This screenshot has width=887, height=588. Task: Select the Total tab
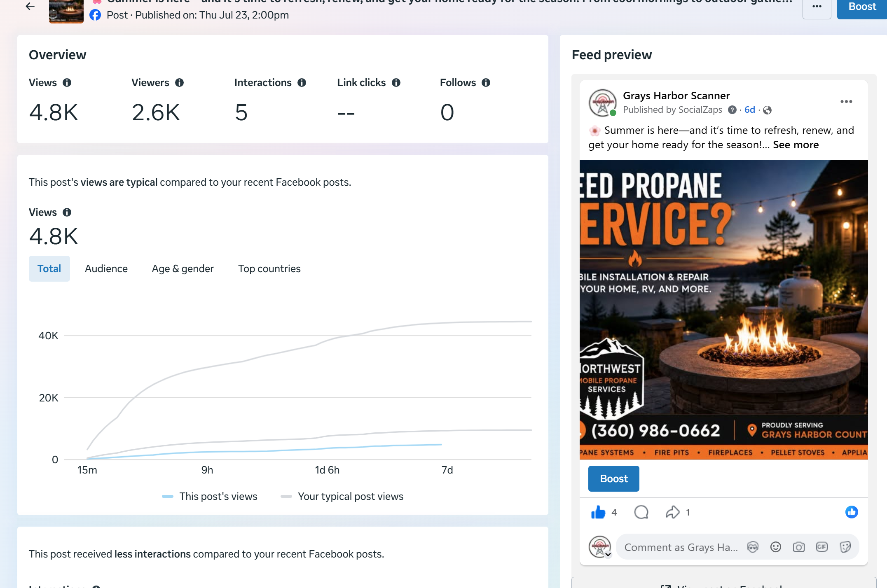point(49,269)
